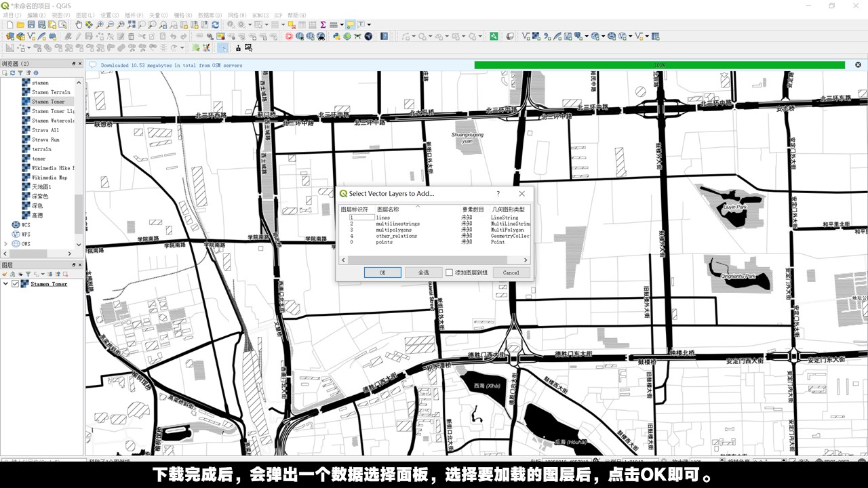Open the Python console icon
Viewport: 868px width, 488px height.
(x=336, y=36)
